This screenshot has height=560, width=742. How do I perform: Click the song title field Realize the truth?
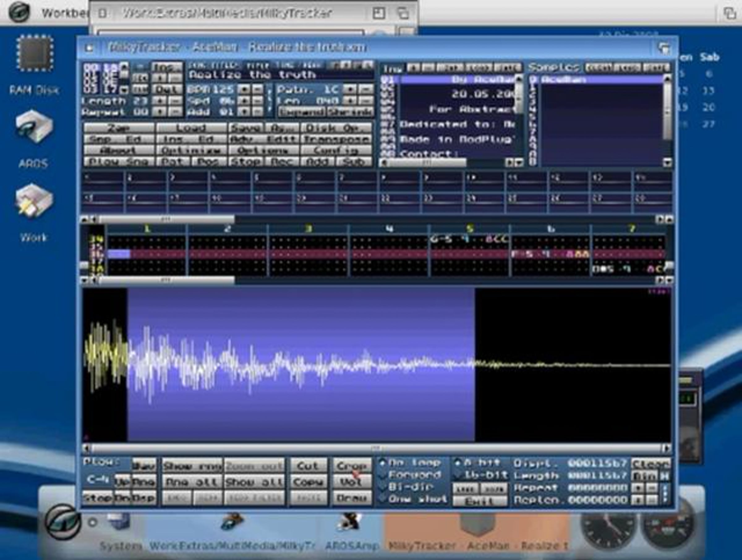[x=281, y=75]
